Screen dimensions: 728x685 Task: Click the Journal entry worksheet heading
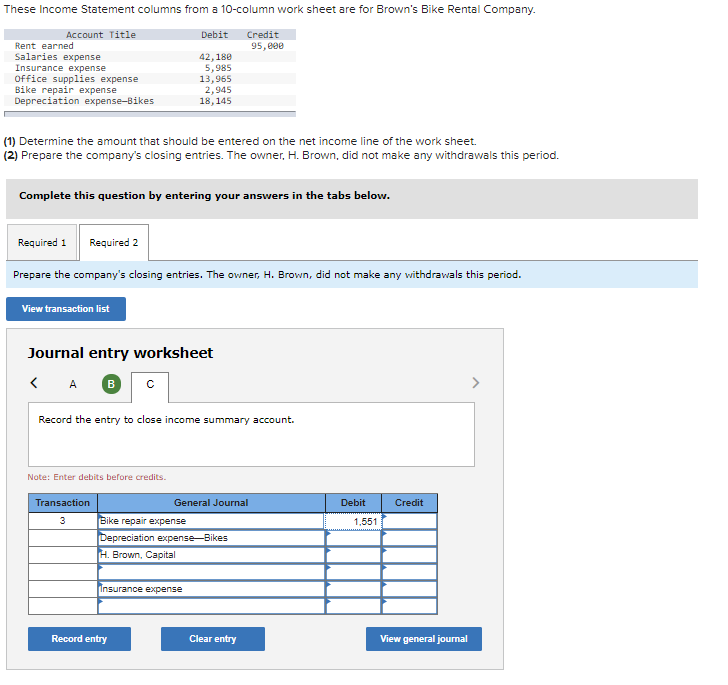coord(120,353)
